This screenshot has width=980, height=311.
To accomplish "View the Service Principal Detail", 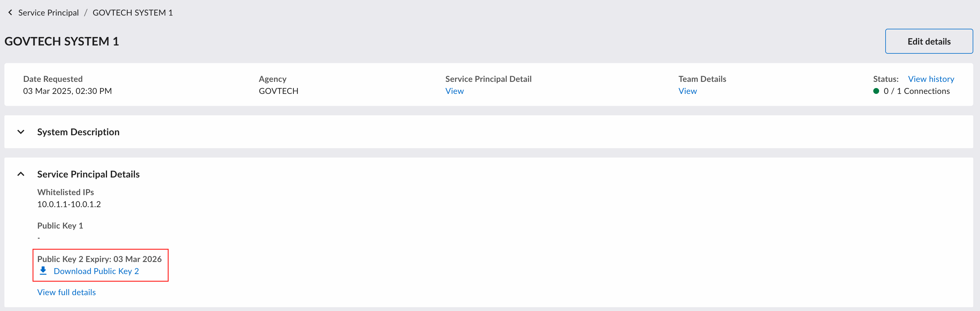I will pyautogui.click(x=454, y=91).
